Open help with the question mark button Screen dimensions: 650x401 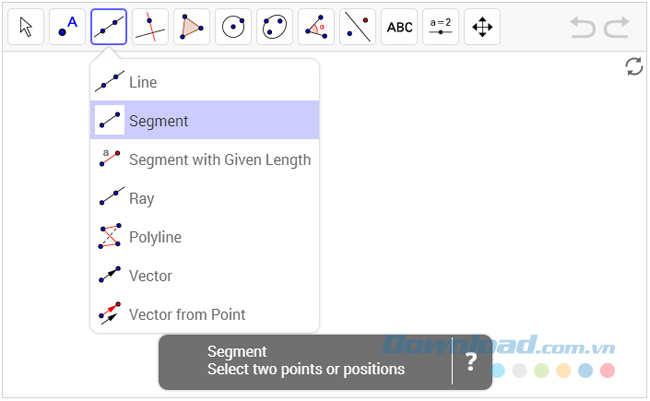(x=471, y=361)
